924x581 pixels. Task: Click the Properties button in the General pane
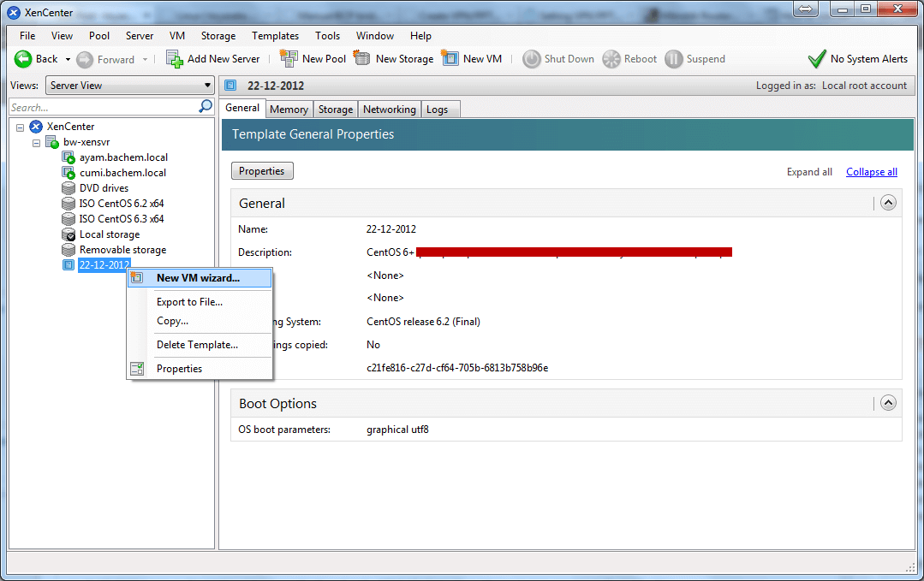coord(262,171)
